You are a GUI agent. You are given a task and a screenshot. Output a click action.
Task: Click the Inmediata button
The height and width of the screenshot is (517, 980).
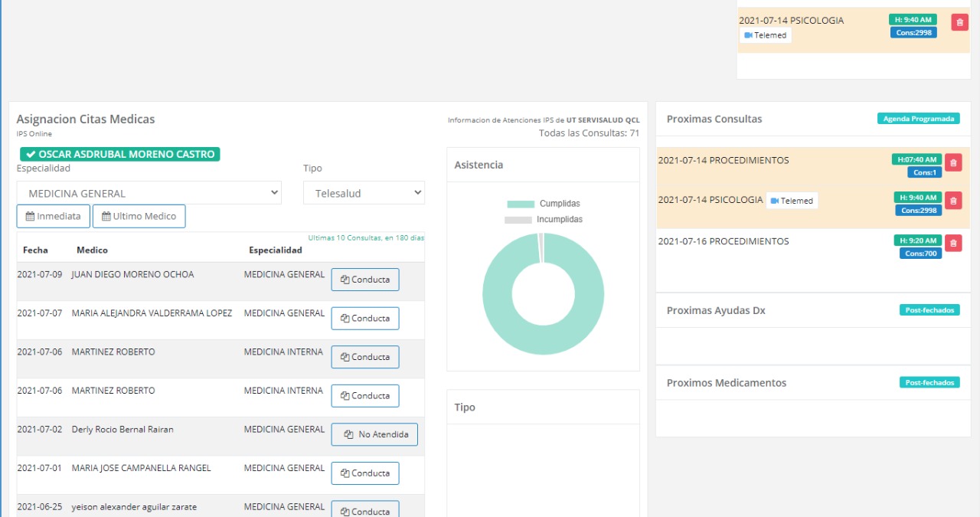coord(54,216)
